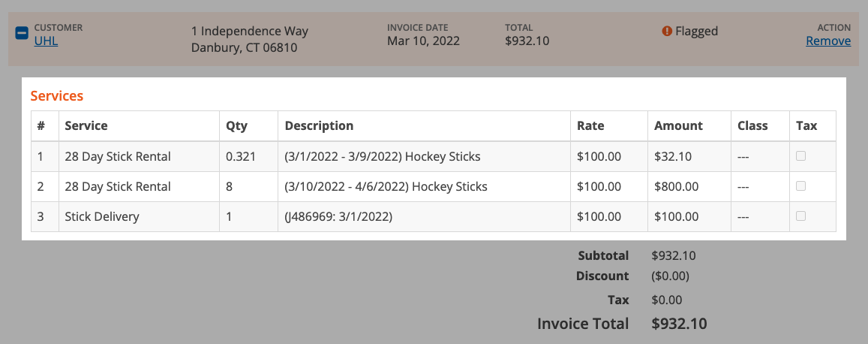The width and height of the screenshot is (868, 344).
Task: Remove the UHL invoice from the list
Action: pos(827,41)
